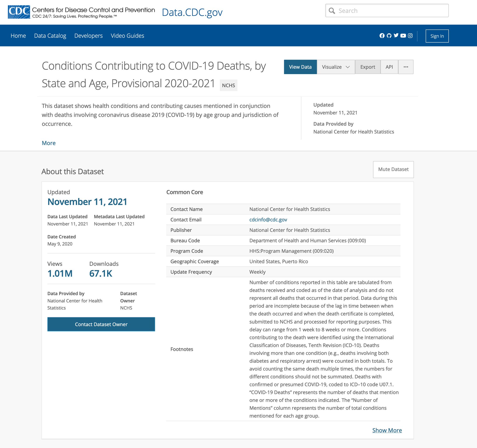
Task: Click HHS:Program Management (009:020) value
Action: point(291,251)
